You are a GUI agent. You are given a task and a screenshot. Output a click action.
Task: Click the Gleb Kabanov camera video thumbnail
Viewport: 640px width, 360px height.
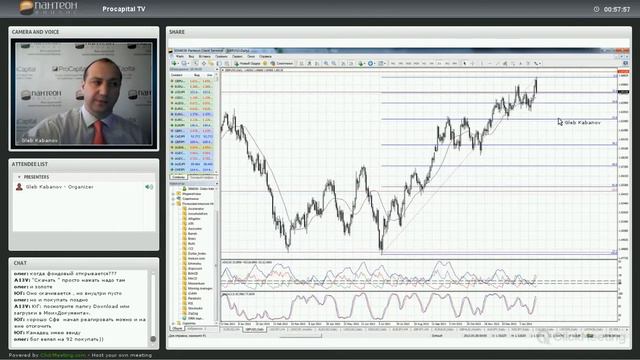point(84,94)
